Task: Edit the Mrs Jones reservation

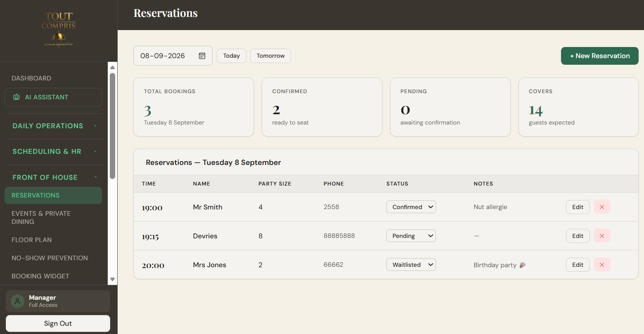Action: 578,265
